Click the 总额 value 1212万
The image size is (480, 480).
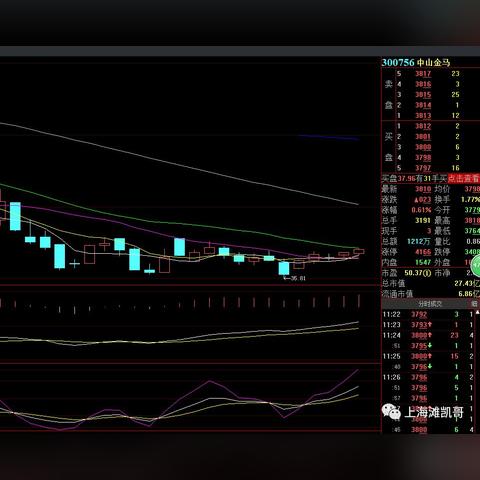point(419,241)
